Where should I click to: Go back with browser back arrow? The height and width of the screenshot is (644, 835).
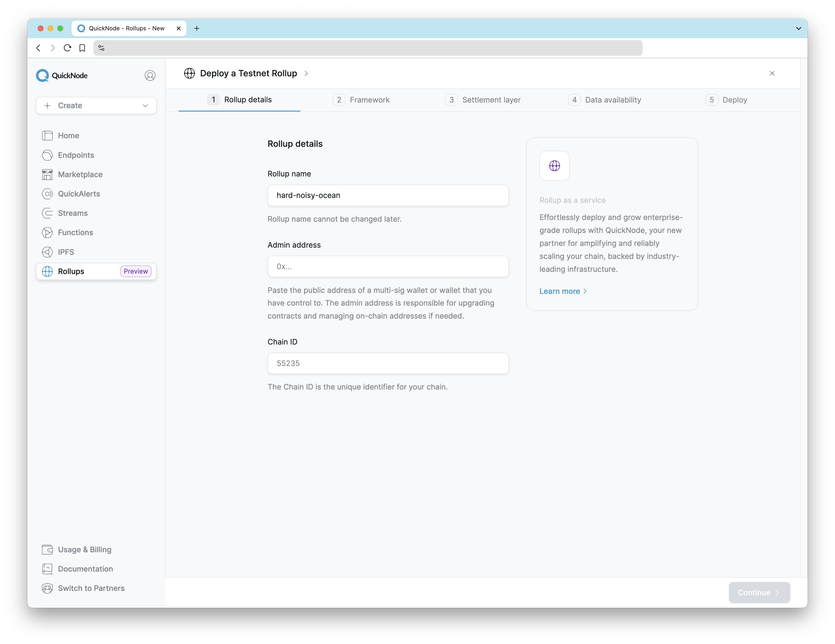pyautogui.click(x=38, y=48)
